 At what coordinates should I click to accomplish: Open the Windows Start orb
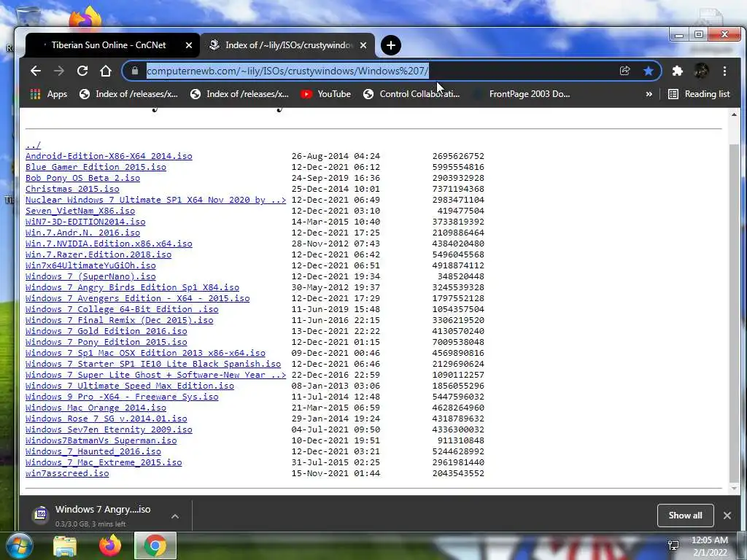[18, 545]
